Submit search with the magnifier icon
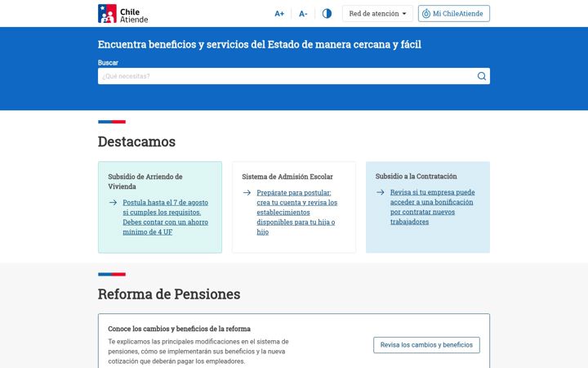Image resolution: width=588 pixels, height=368 pixels. pos(482,76)
